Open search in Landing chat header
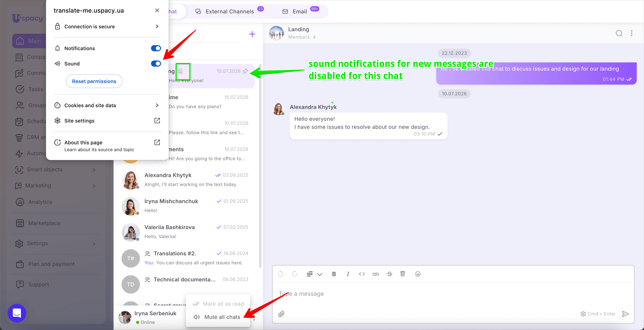The image size is (644, 330). 619,33
